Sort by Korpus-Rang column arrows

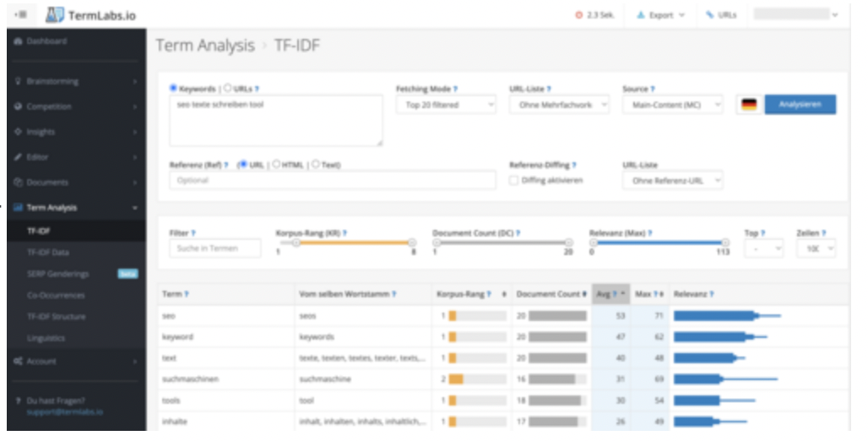coord(504,294)
